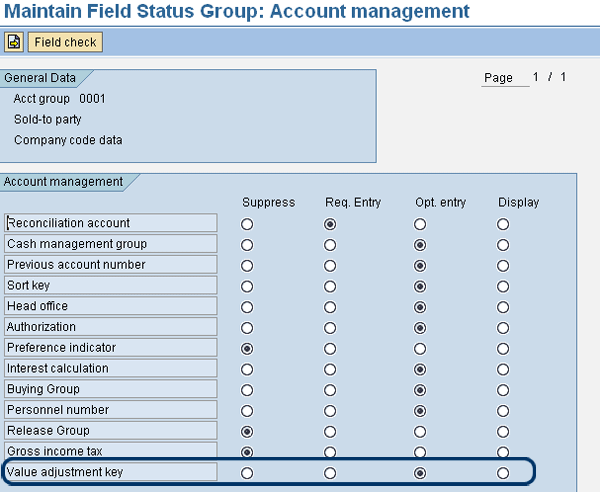600x492 pixels.
Task: Suppress the Interest calculation field
Action: tap(247, 369)
